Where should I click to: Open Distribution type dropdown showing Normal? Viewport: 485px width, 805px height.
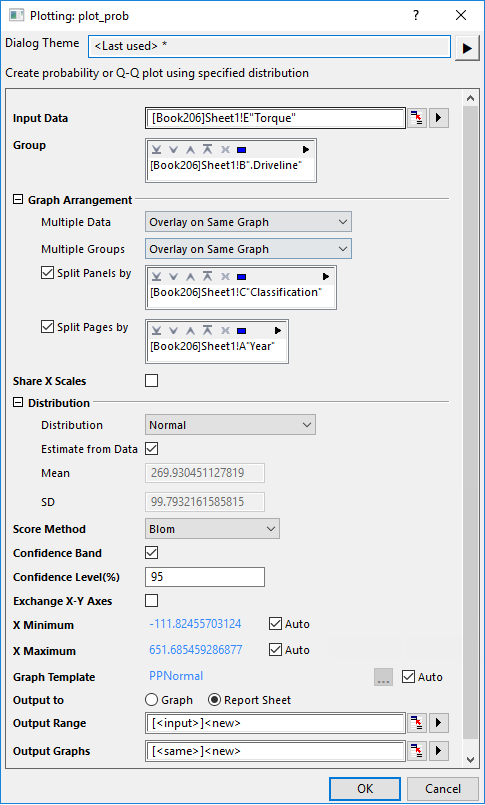click(x=230, y=425)
